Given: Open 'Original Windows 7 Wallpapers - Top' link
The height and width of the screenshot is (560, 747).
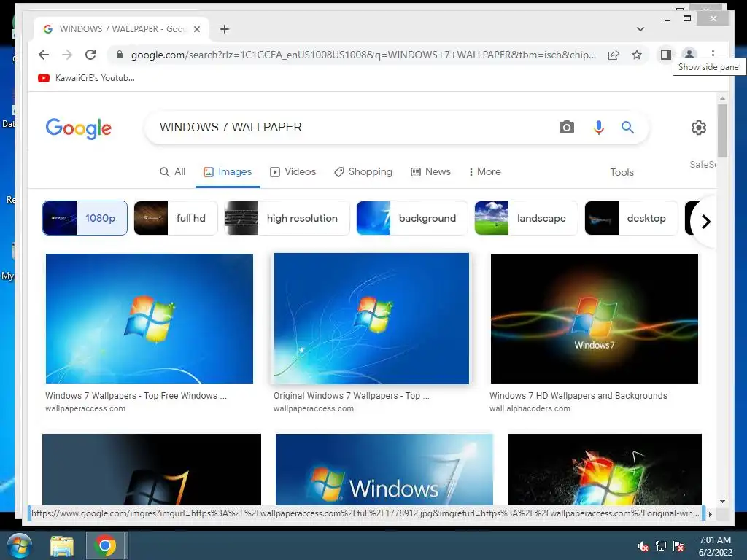Looking at the screenshot, I should (x=352, y=396).
